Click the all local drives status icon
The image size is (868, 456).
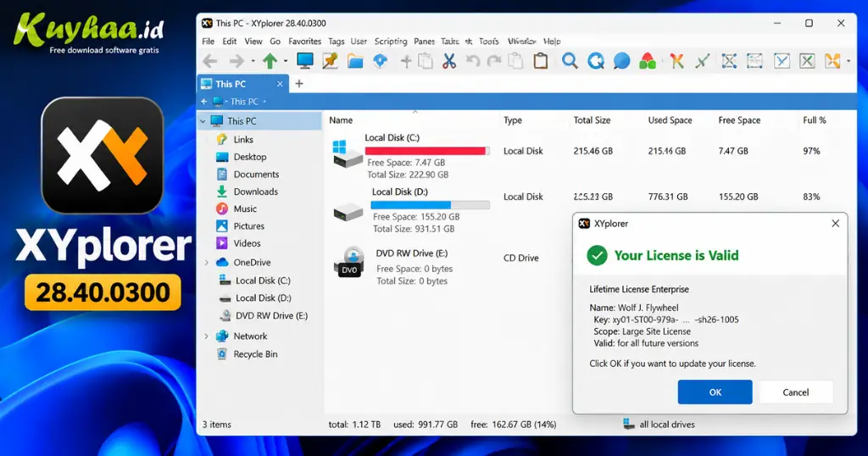628,424
